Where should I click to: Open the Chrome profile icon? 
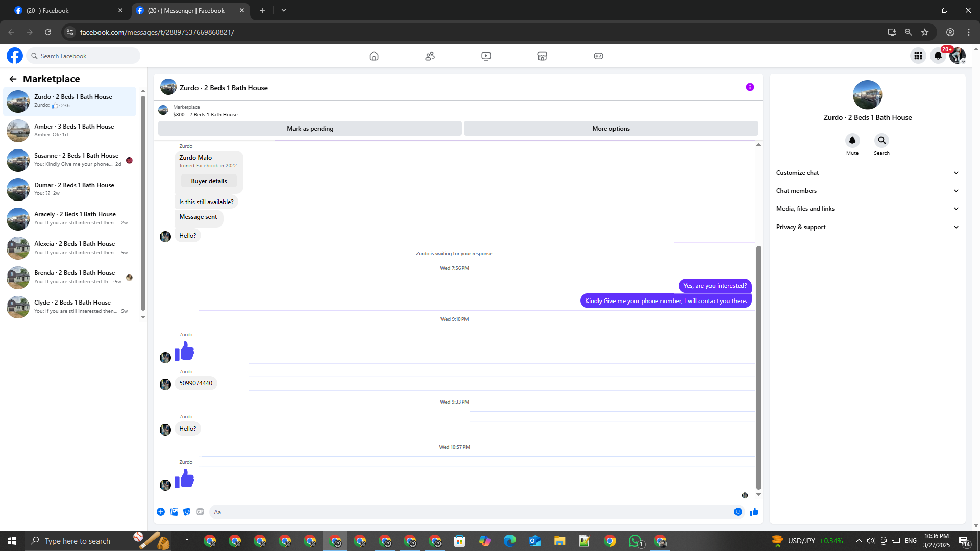950,32
